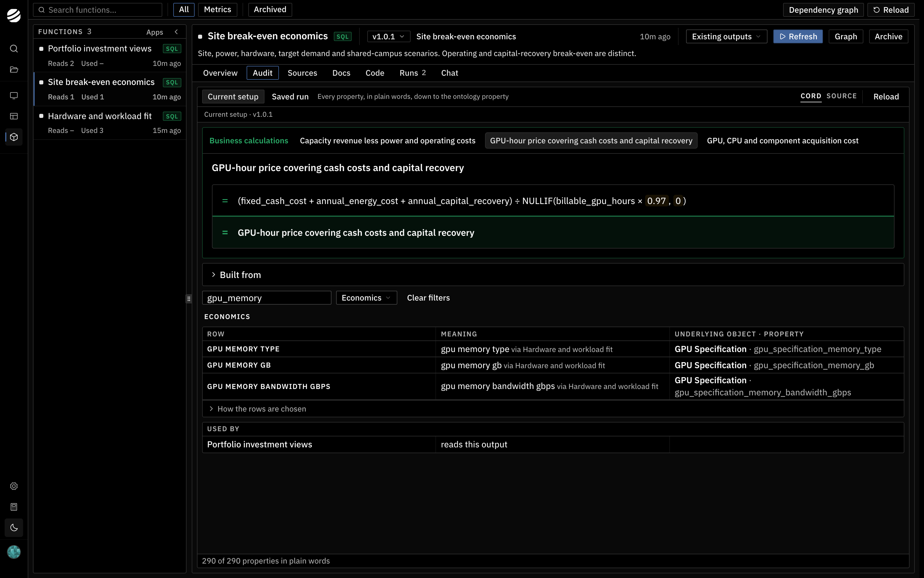Switch to the Chat tab
The width and height of the screenshot is (924, 578).
point(449,73)
